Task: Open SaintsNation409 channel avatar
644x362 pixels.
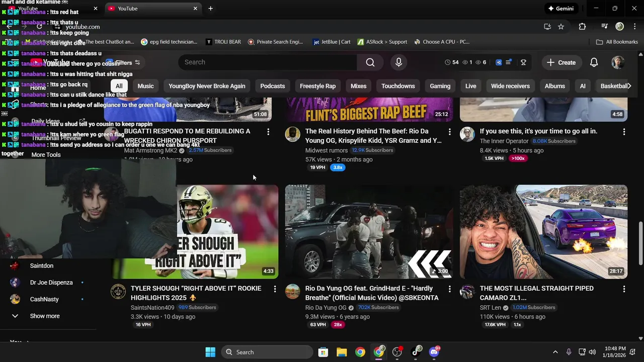Action: coord(118,292)
